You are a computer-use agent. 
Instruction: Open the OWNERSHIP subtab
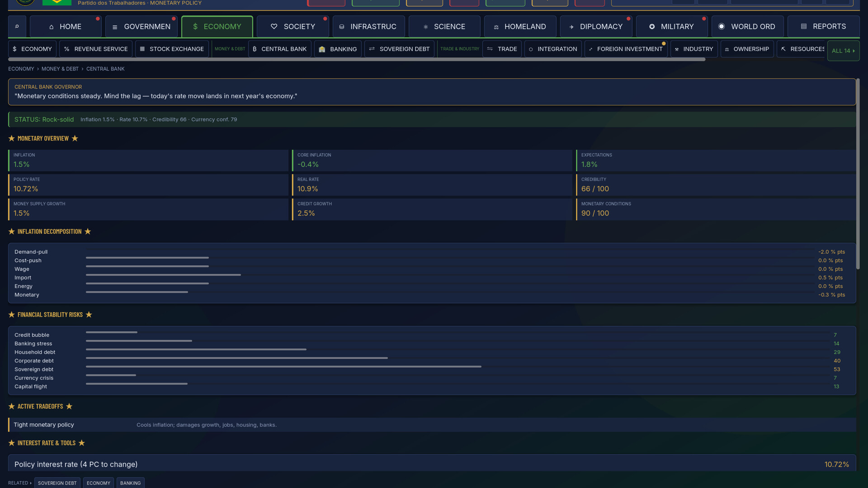747,49
